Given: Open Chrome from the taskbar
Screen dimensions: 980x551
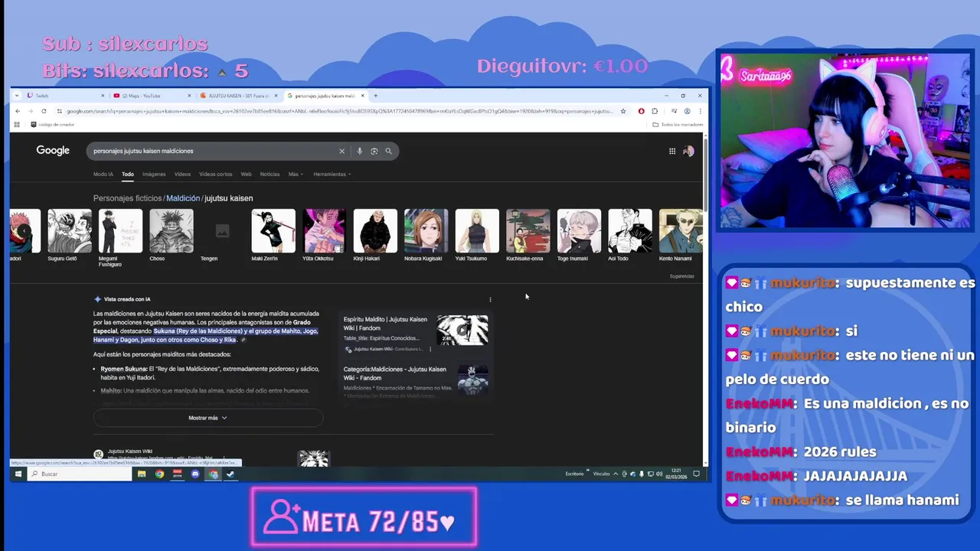Looking at the screenshot, I should pyautogui.click(x=159, y=474).
